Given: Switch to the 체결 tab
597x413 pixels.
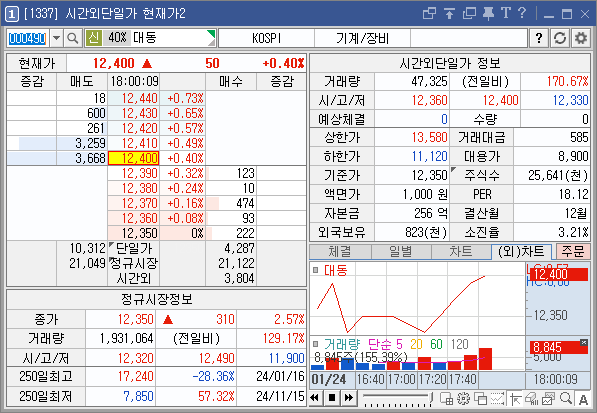Looking at the screenshot, I should 341,252.
